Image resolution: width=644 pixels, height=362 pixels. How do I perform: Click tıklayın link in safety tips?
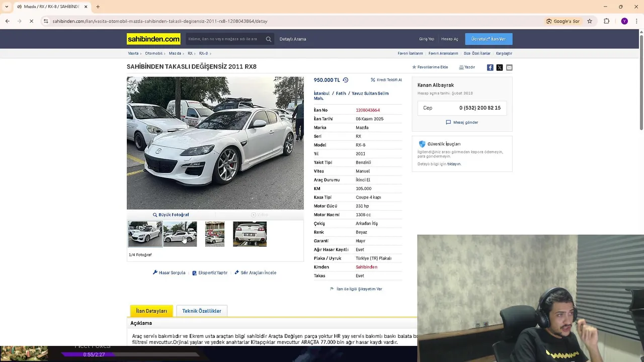tap(454, 164)
